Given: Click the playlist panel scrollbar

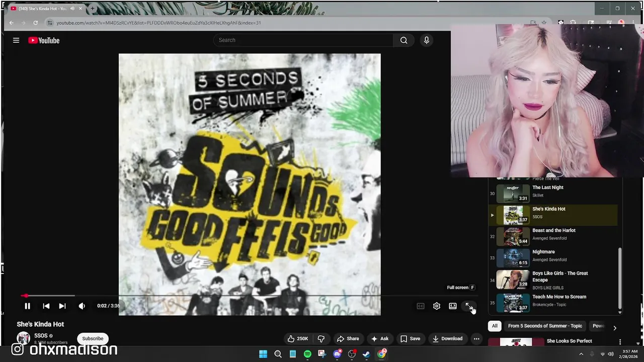Looking at the screenshot, I should point(620,279).
